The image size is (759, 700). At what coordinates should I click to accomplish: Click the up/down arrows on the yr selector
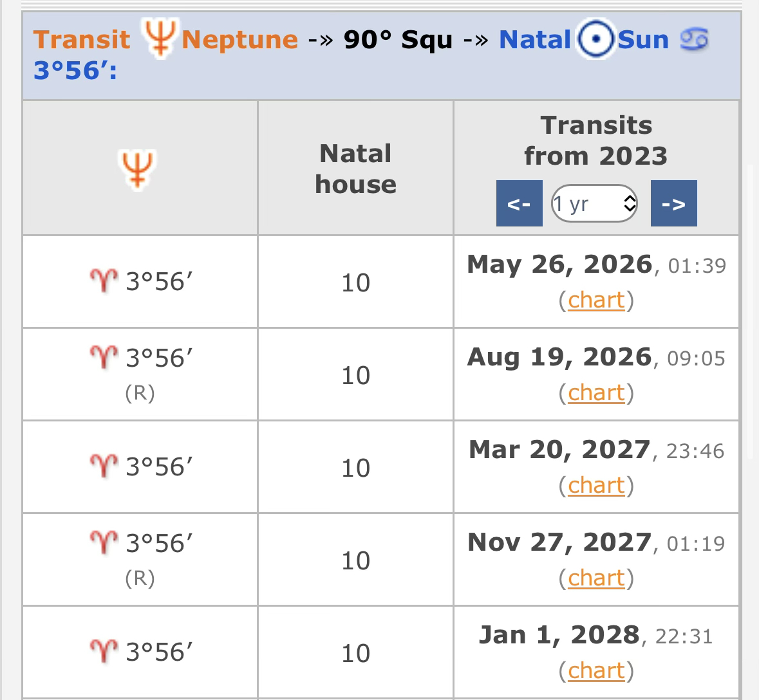[x=630, y=204]
